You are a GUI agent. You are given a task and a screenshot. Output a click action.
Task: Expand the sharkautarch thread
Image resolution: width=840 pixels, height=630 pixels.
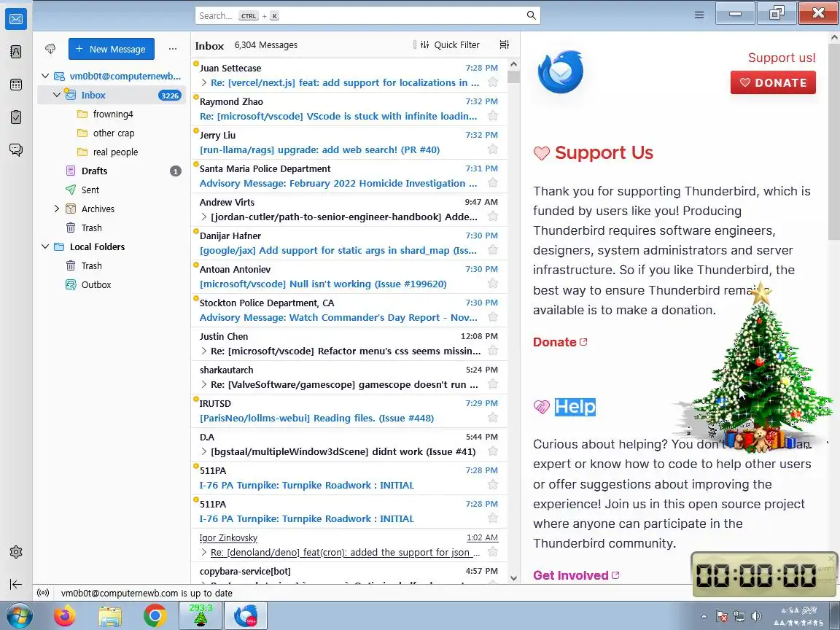click(204, 385)
